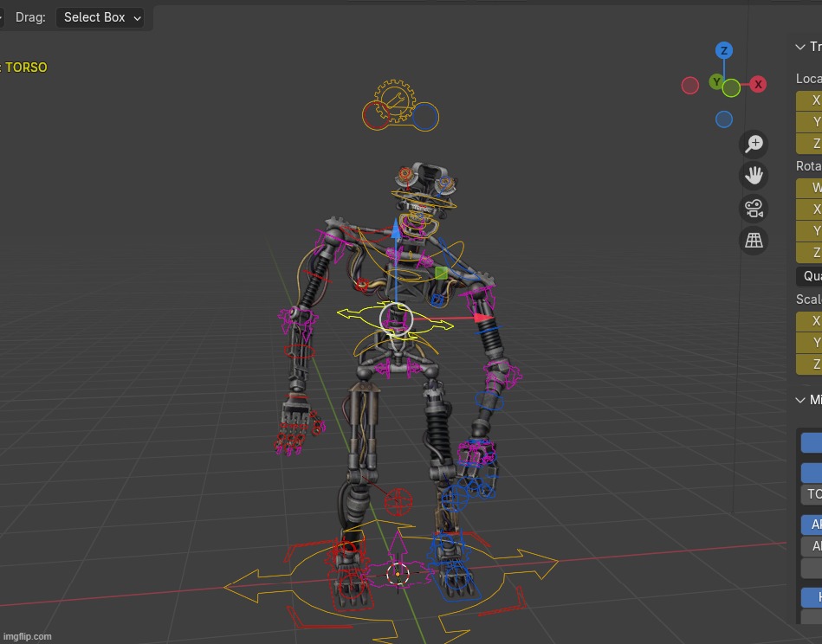This screenshot has height=644, width=822.
Task: Click the Location Z field
Action: (x=809, y=144)
